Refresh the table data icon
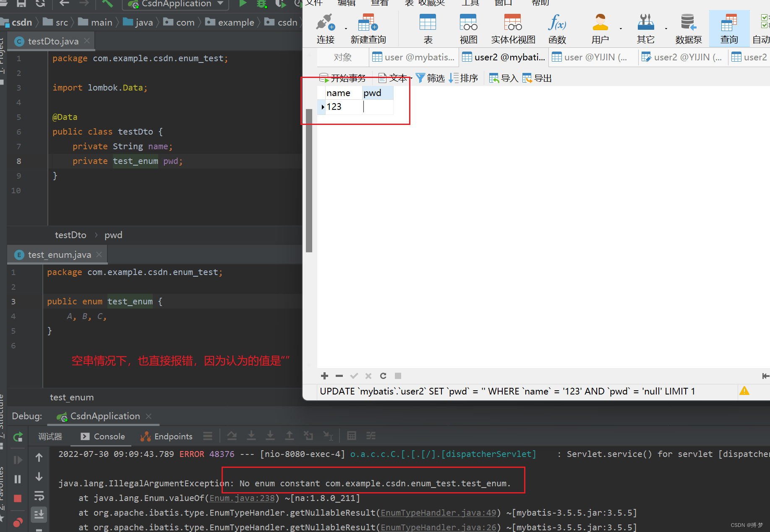This screenshot has height=532, width=770. coord(383,376)
